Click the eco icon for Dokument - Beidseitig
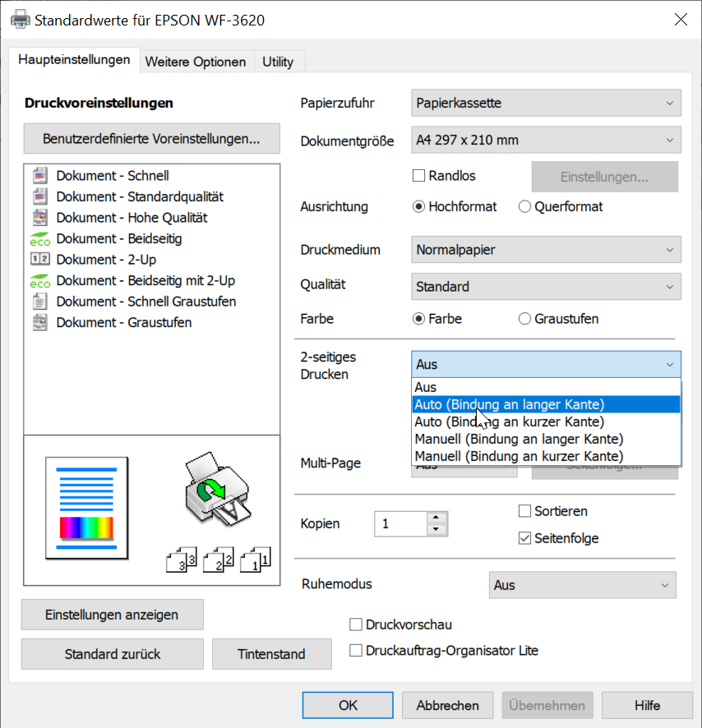The width and height of the screenshot is (702, 728). point(40,239)
